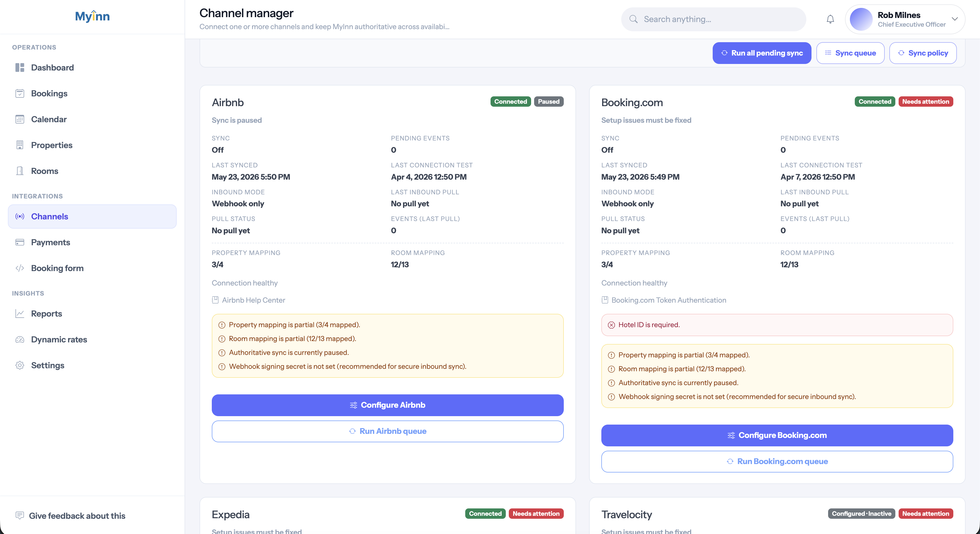This screenshot has height=534, width=980.
Task: Click the MyInn logo
Action: click(92, 16)
